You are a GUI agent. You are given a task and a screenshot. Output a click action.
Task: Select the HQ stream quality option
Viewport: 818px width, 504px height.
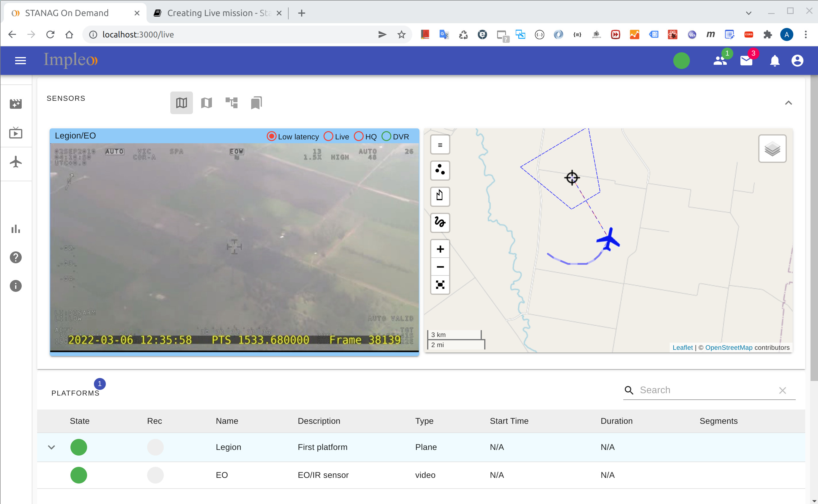click(358, 136)
